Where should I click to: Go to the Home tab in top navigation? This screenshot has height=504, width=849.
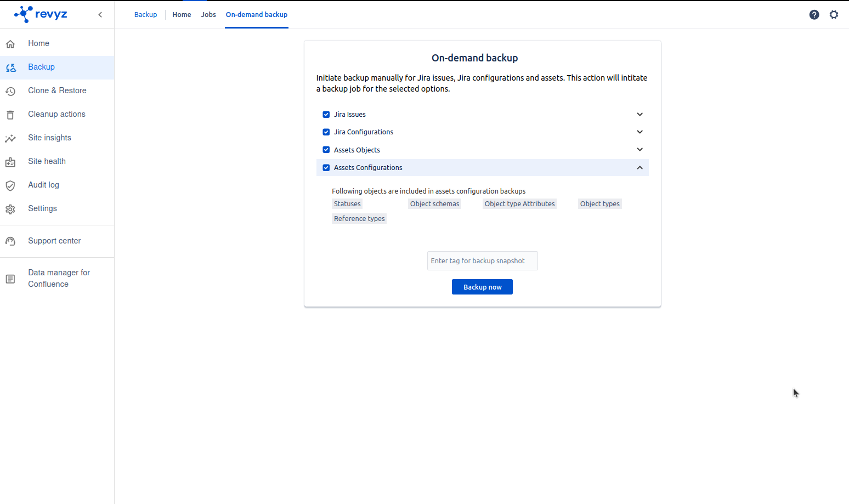(x=182, y=15)
